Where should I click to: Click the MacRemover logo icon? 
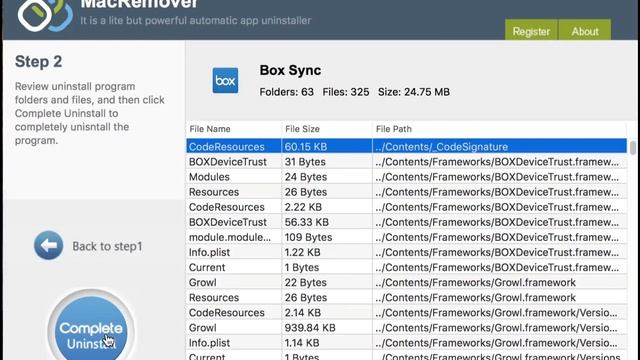click(x=45, y=16)
